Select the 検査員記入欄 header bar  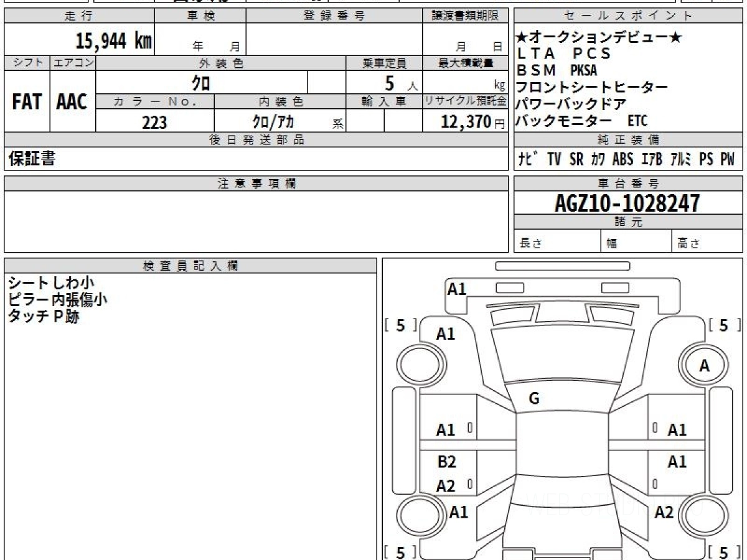(x=190, y=266)
